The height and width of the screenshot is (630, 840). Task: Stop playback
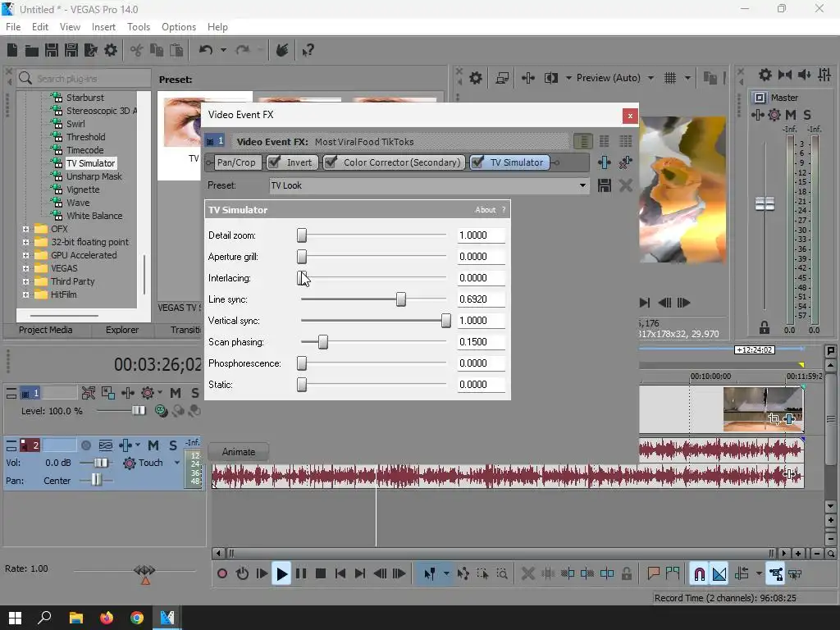321,573
